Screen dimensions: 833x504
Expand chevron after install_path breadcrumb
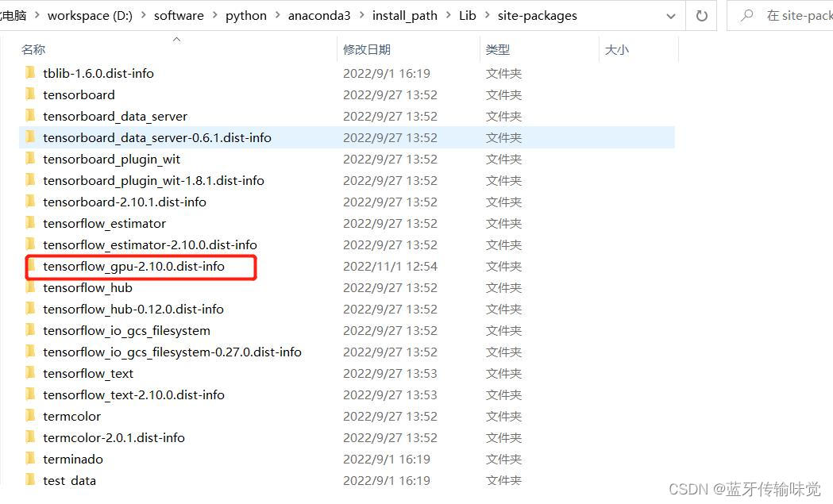[448, 15]
